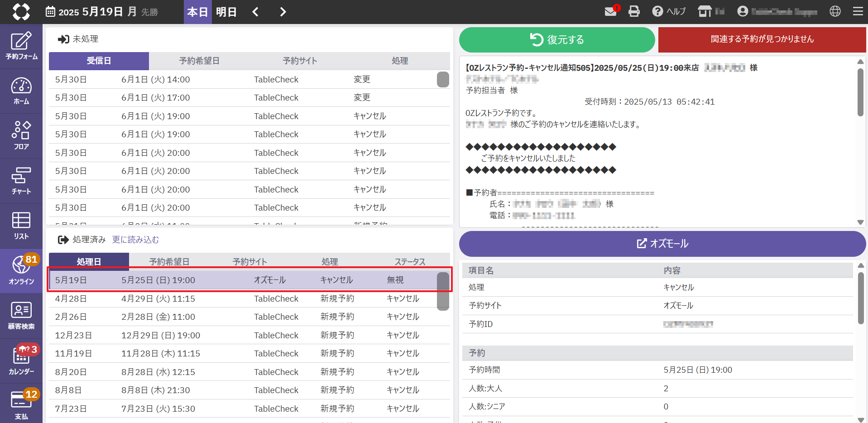Click the email pane scroll-up arrow

(x=860, y=62)
